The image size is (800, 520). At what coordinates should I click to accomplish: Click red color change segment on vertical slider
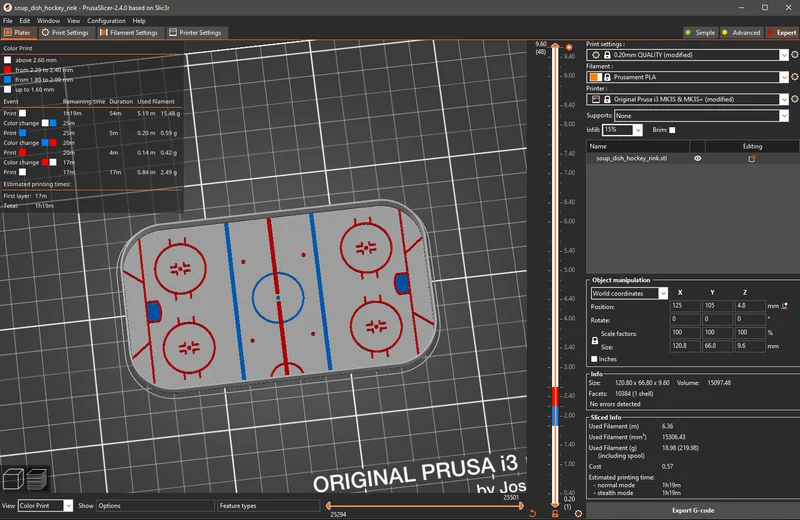click(555, 397)
